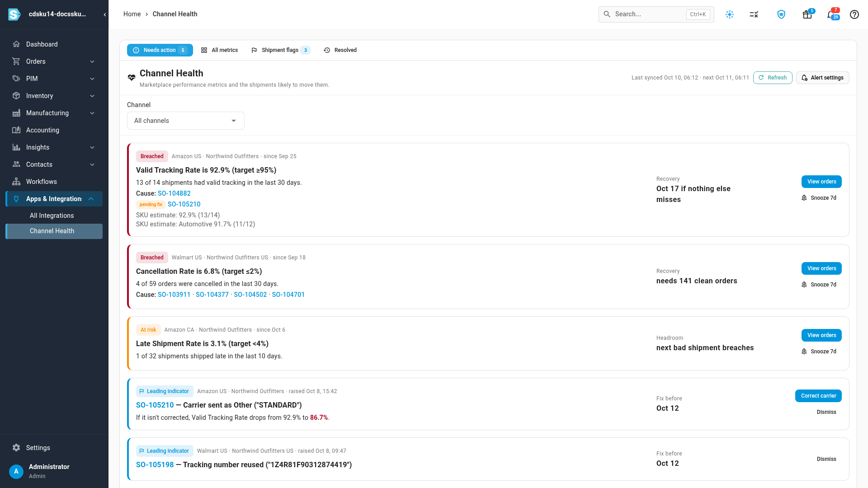Click the app logo in the sidebar
868x488 pixels.
pyautogui.click(x=14, y=14)
